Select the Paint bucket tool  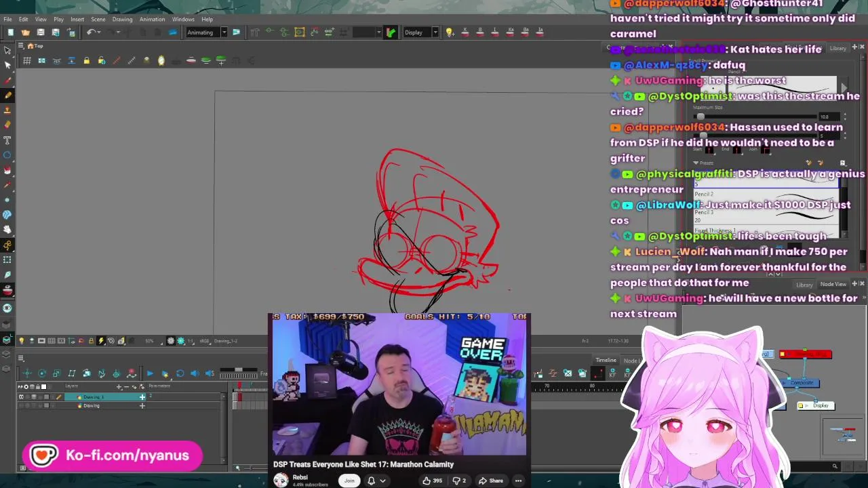7,169
